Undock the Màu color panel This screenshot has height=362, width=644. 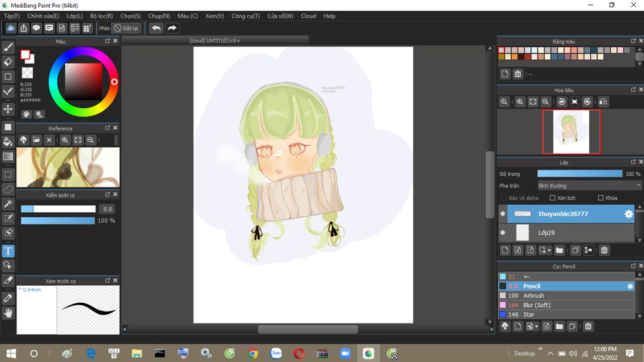[x=108, y=41]
